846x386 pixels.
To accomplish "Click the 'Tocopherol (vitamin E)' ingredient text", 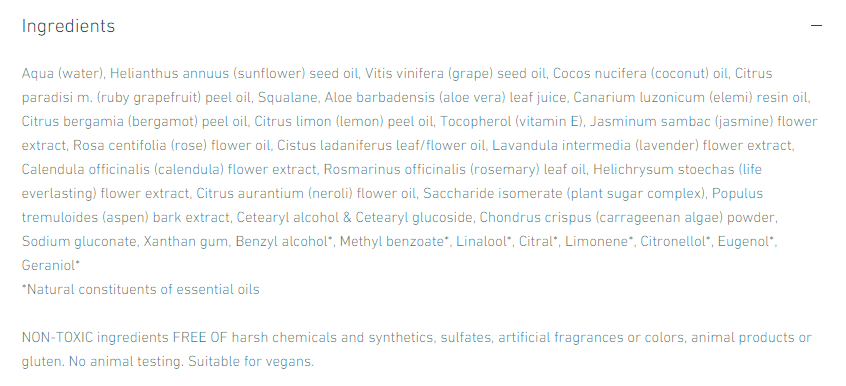I will pos(511,121).
